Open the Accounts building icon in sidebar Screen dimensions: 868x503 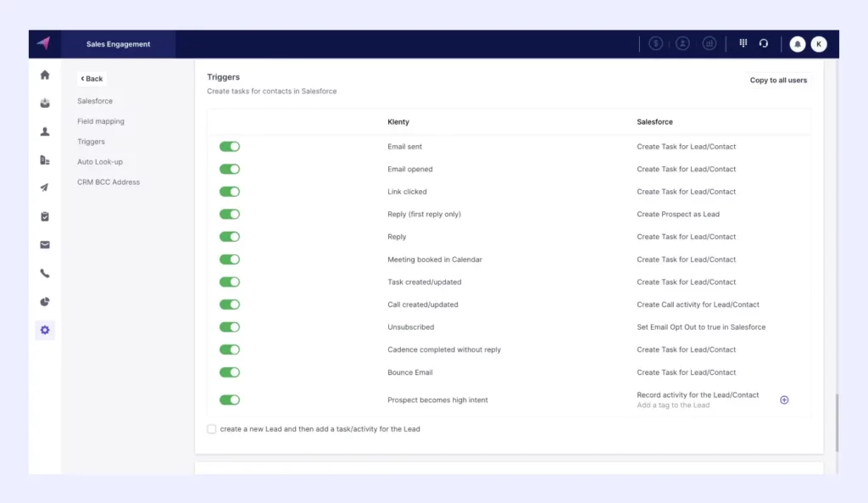coord(45,160)
